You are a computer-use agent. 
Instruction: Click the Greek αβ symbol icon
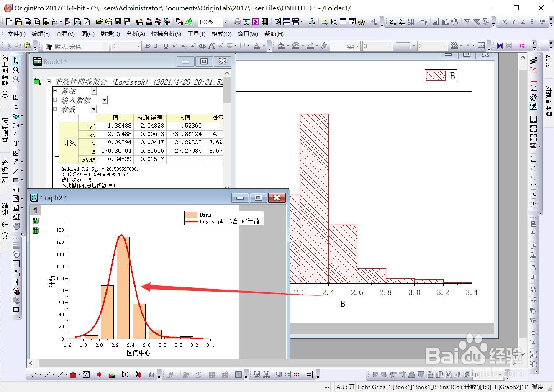pyautogui.click(x=203, y=46)
